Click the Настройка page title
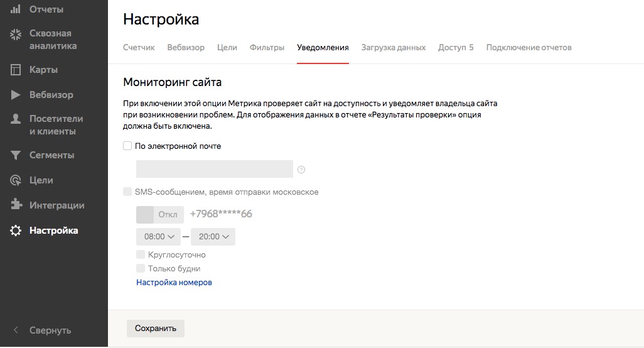This screenshot has width=644, height=348. click(161, 19)
